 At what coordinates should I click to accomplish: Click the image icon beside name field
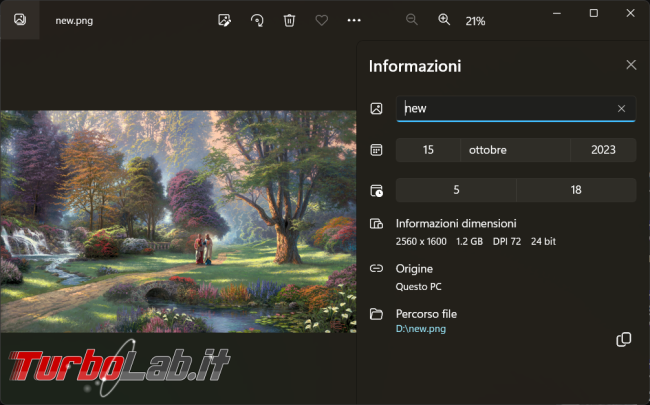(x=376, y=109)
